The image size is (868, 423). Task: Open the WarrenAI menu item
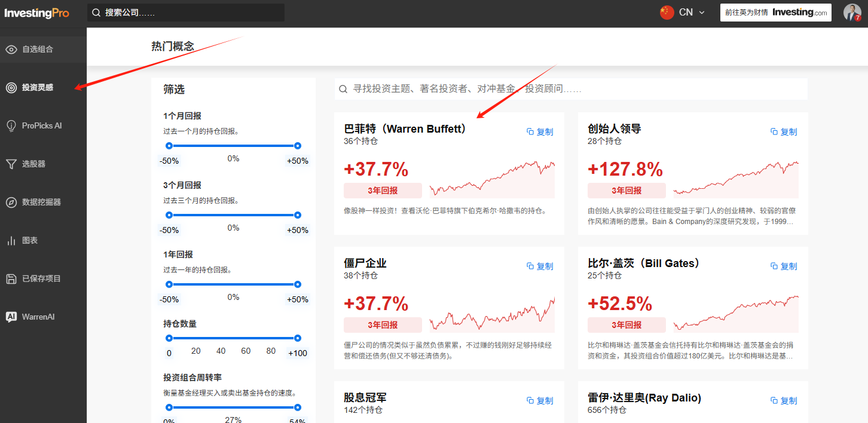point(43,317)
